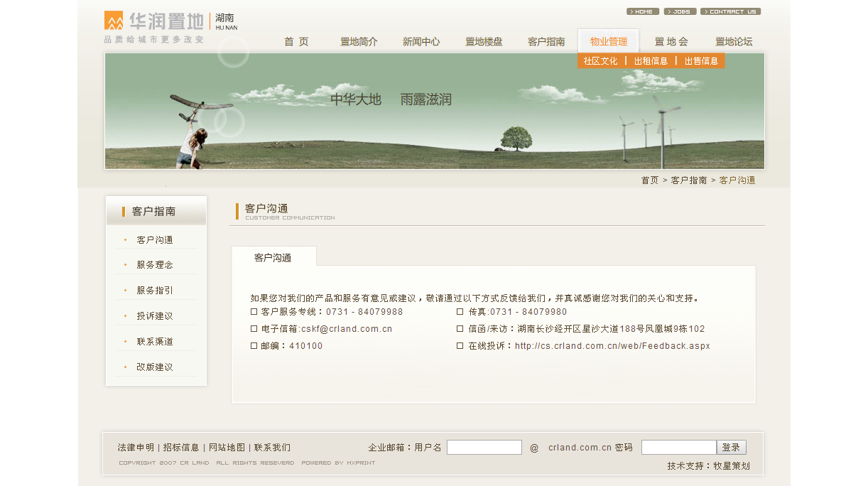Image resolution: width=868 pixels, height=486 pixels.
Task: Open the 置地楼盘 menu item
Action: coord(484,40)
